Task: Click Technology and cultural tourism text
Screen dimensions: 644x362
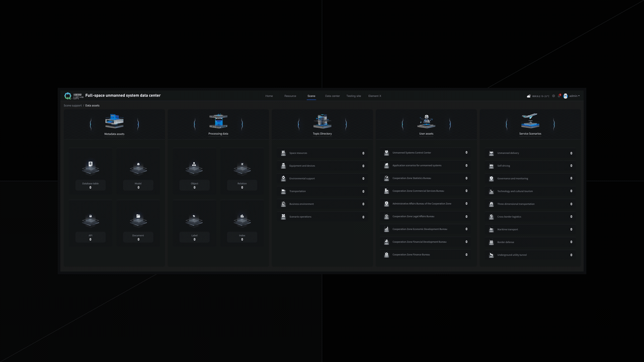Action: [515, 192]
